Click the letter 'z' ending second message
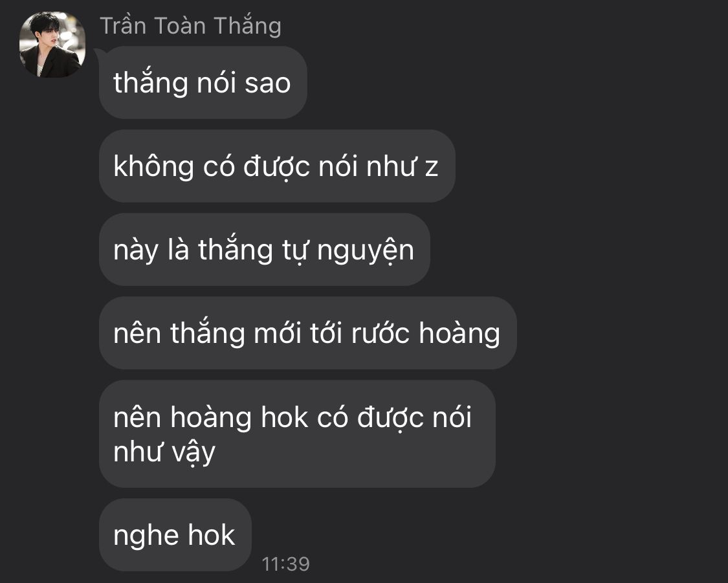 [x=432, y=168]
